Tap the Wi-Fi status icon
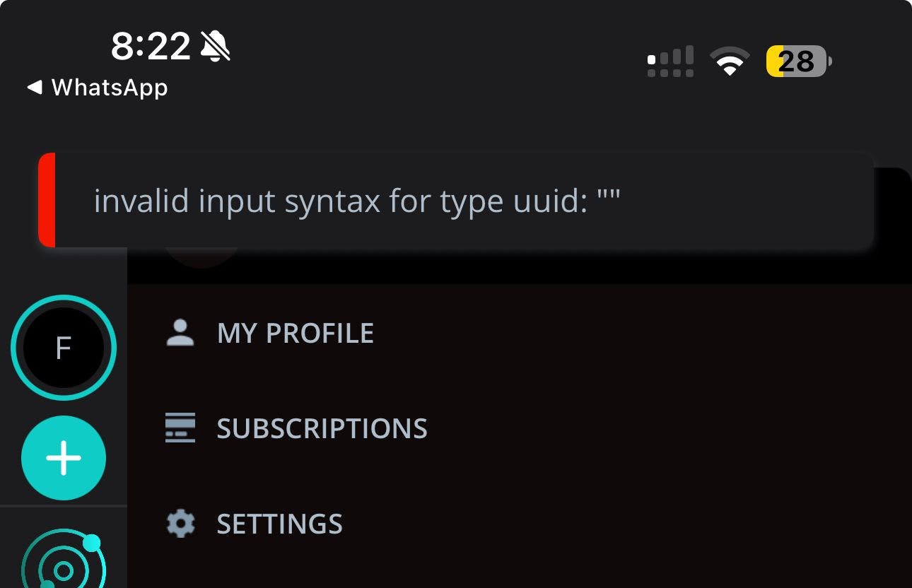 [x=730, y=61]
